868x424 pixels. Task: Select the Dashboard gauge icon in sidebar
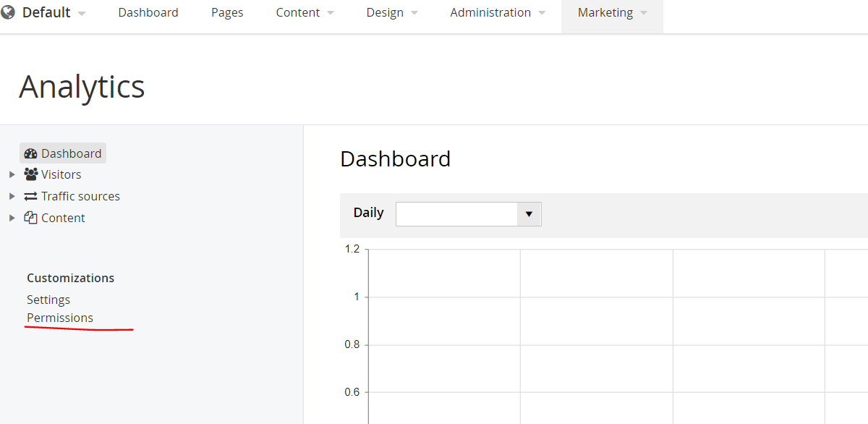(30, 153)
